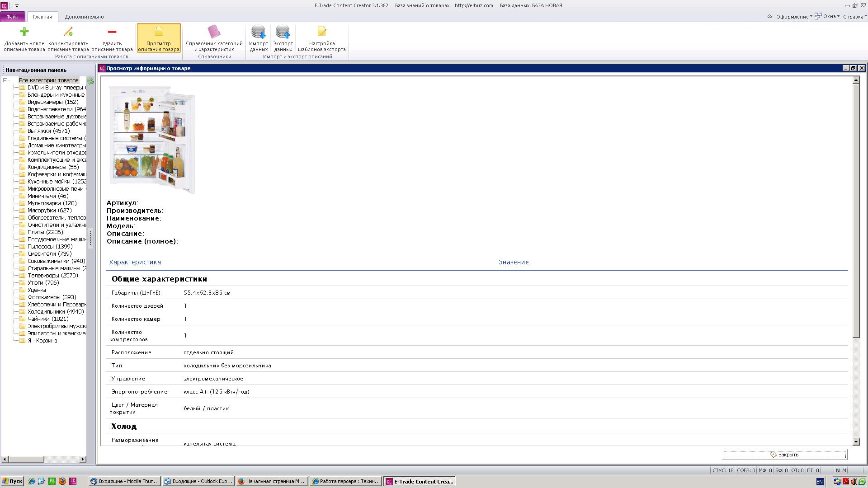
Task: Click the Закрыть button
Action: point(784,455)
